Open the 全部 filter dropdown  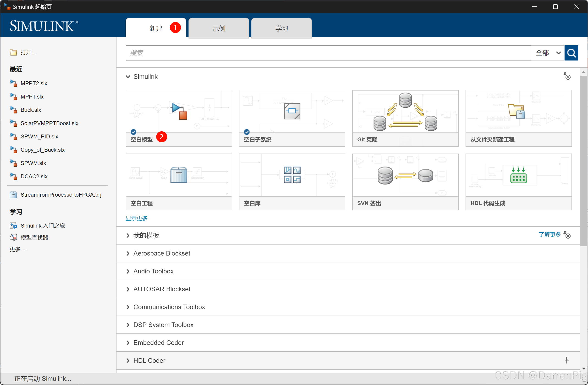click(547, 53)
